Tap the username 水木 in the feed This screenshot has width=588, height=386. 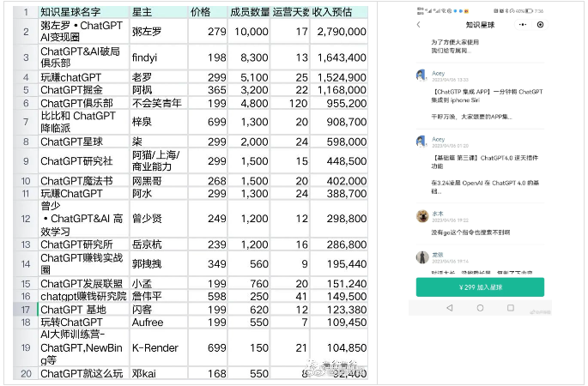coord(438,214)
